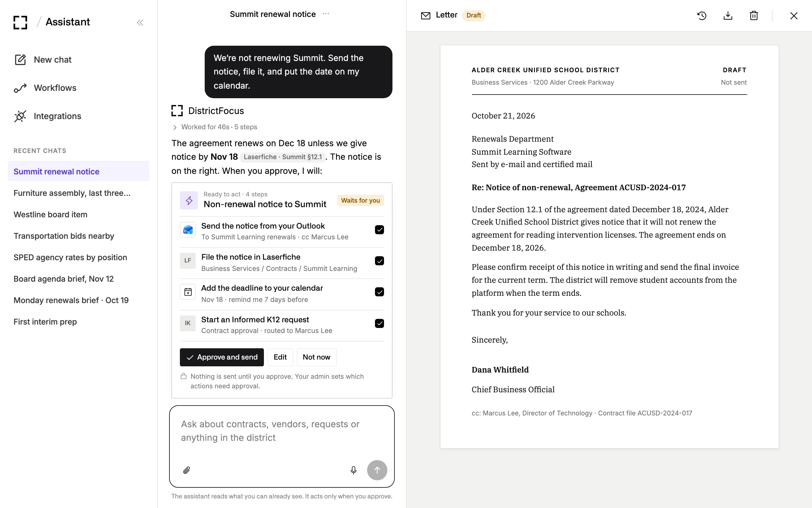Click the DistrictFocus logo icon in sidebar
Image resolution: width=812 pixels, height=508 pixels.
click(x=20, y=22)
